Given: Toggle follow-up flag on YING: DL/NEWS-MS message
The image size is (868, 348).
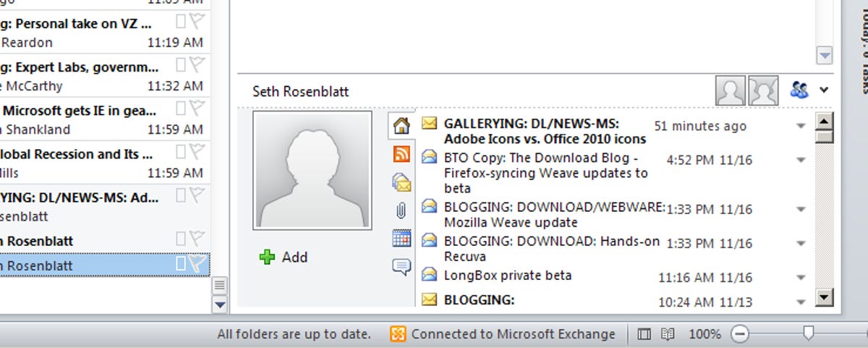Looking at the screenshot, I should click(x=197, y=196).
